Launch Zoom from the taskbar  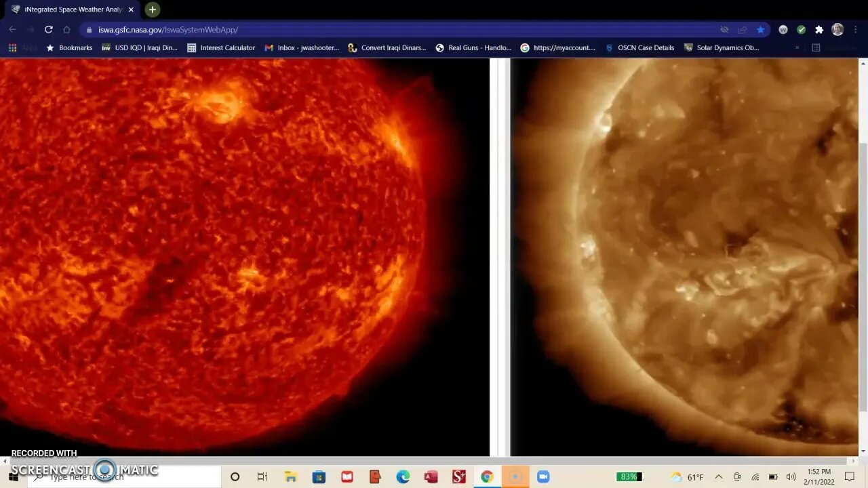(x=543, y=477)
